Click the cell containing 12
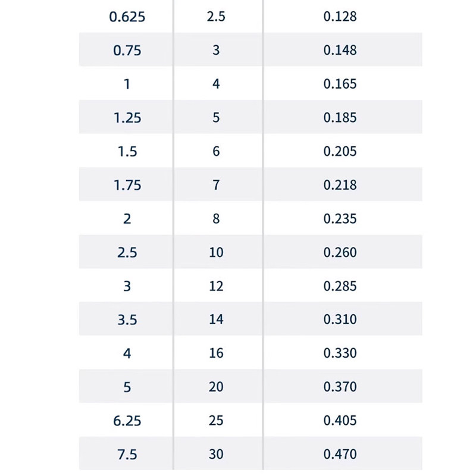 (x=216, y=286)
